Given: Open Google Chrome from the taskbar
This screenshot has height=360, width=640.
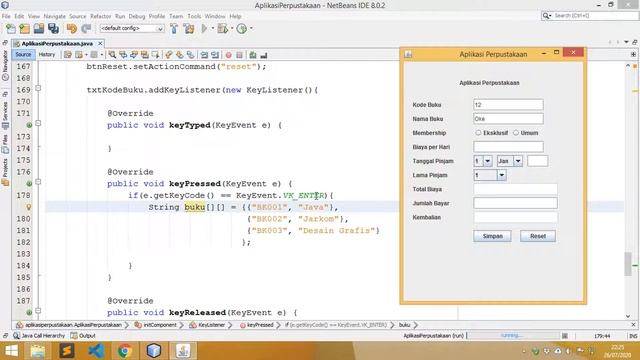Looking at the screenshot, I should pyautogui.click(x=125, y=351).
